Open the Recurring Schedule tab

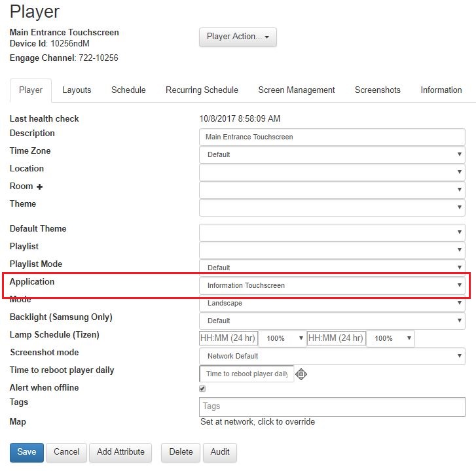[202, 90]
